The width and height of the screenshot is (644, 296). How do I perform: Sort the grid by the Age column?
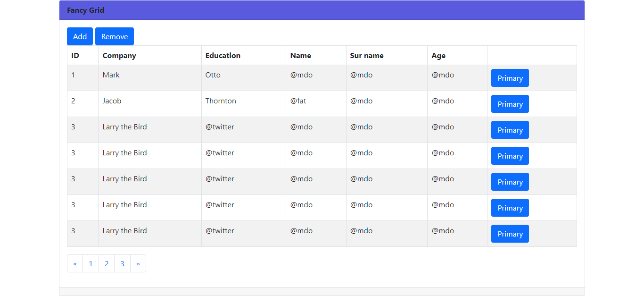click(438, 55)
